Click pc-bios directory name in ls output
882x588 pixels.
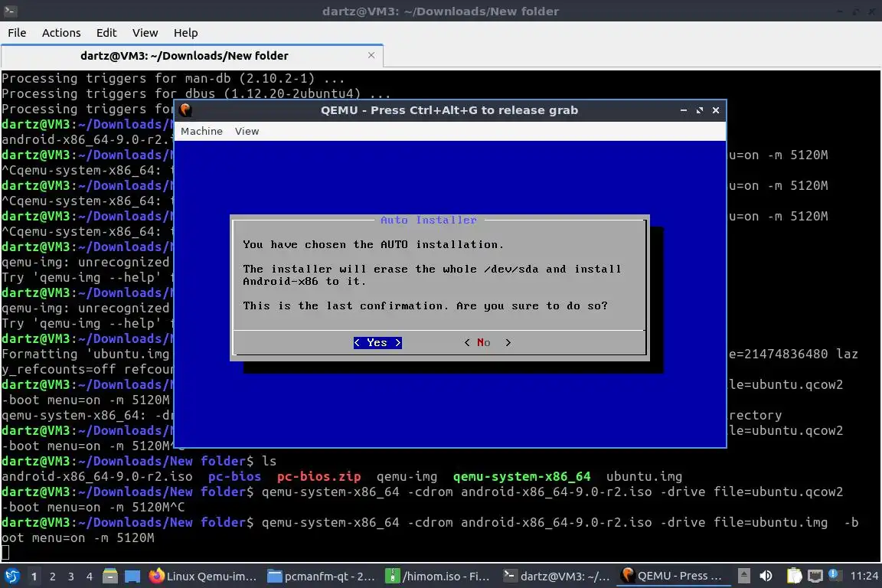coord(234,476)
